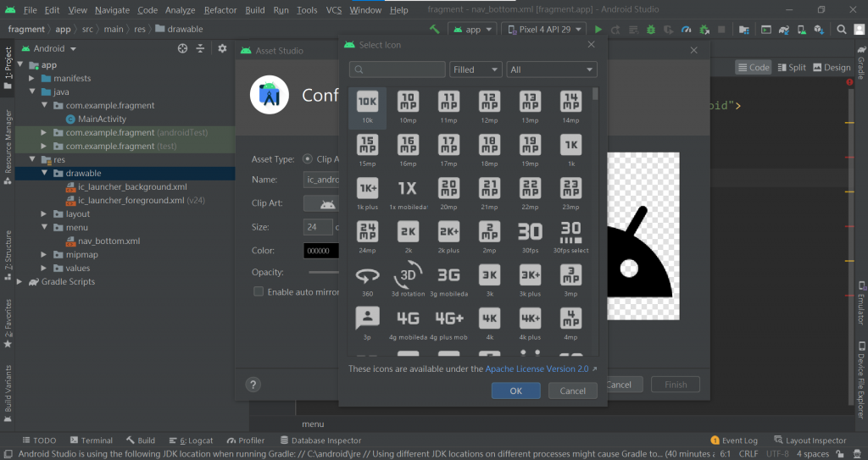
Task: Select the 2k icon
Action: coord(408,238)
